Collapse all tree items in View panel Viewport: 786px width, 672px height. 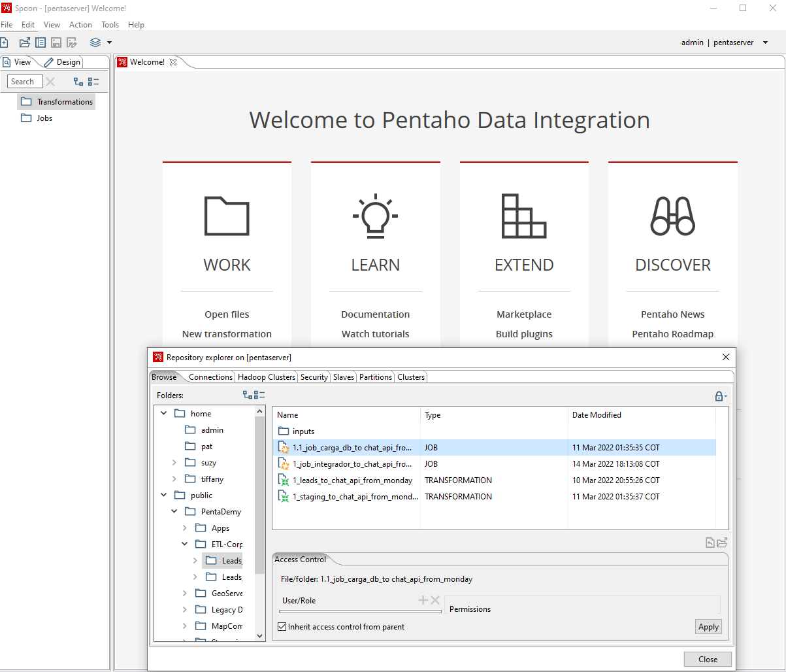pos(93,82)
